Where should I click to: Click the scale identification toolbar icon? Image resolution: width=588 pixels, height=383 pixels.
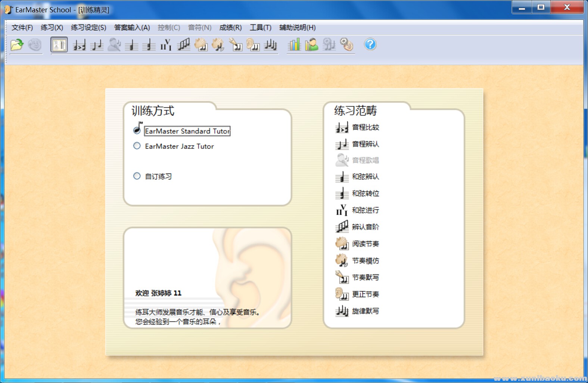click(183, 45)
